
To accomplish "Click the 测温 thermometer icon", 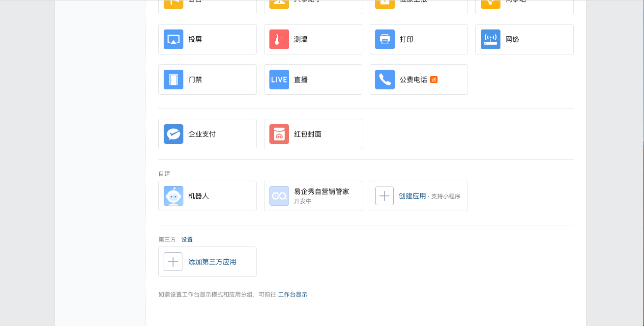I will click(279, 39).
